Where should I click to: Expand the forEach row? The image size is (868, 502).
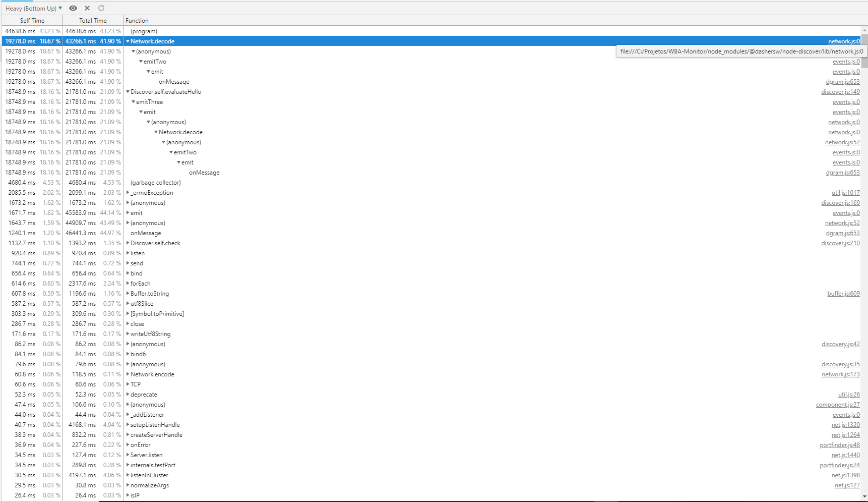coord(128,284)
